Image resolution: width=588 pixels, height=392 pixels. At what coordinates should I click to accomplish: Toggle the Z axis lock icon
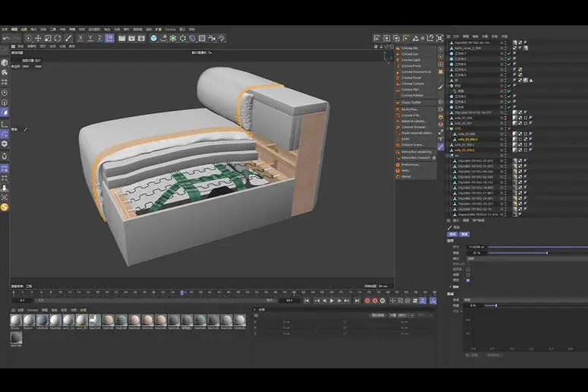coord(100,38)
